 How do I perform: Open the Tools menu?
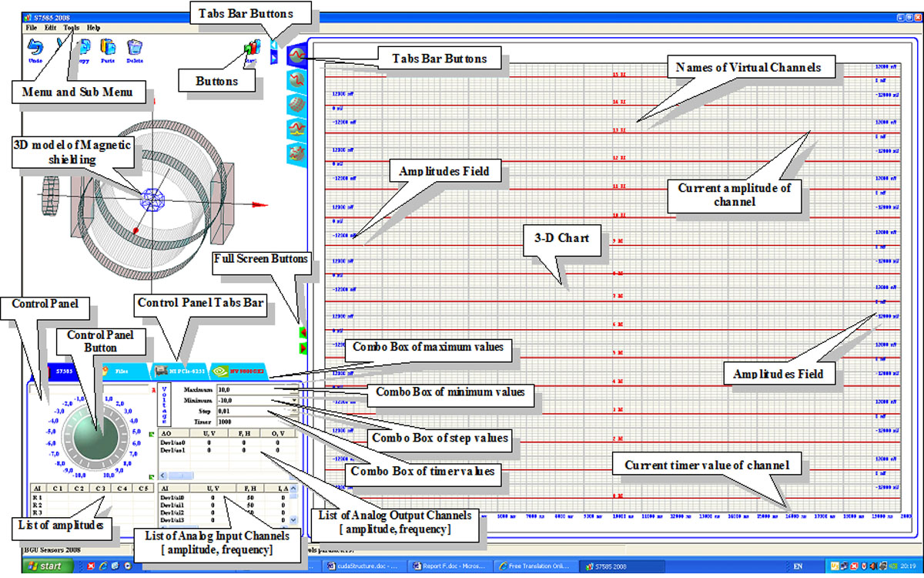click(x=72, y=27)
